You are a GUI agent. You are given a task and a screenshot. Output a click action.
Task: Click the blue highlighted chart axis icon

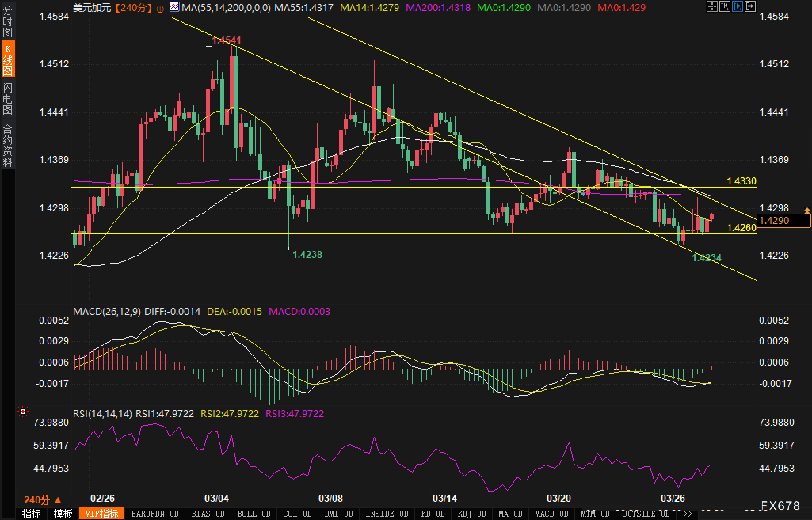[737, 6]
